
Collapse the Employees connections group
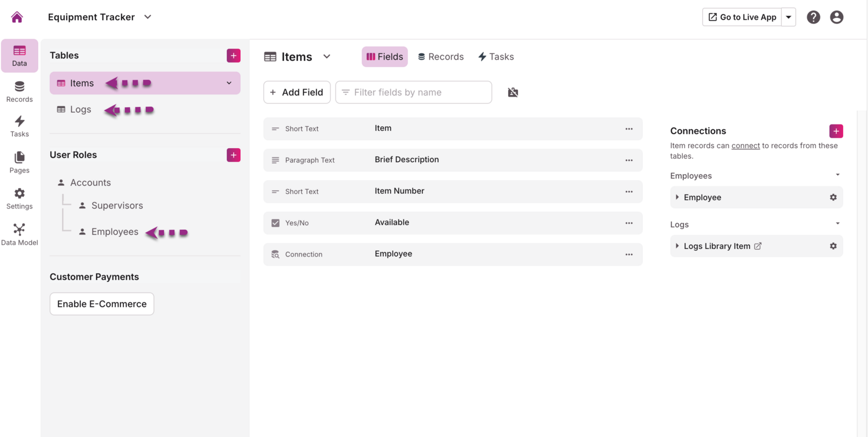coord(837,175)
